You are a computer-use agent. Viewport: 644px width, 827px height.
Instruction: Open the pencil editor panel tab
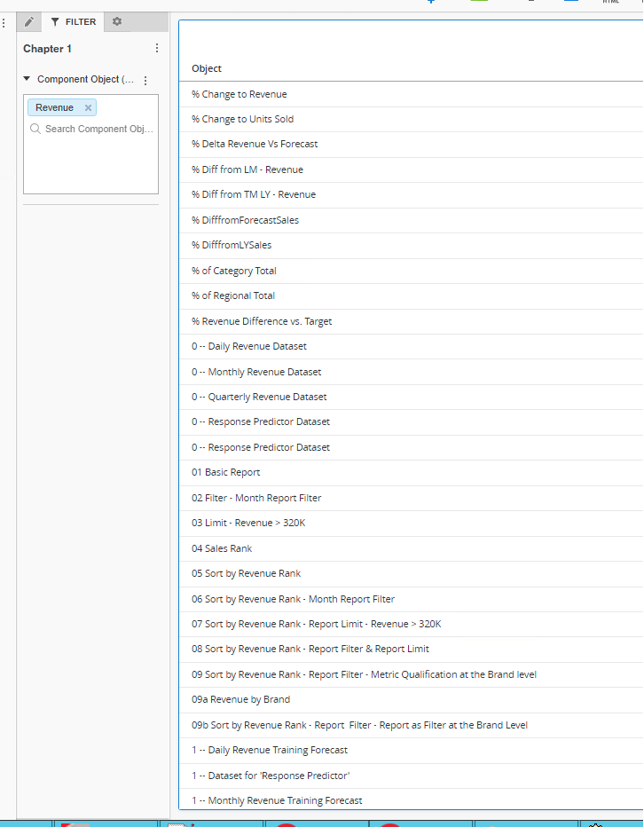point(29,22)
